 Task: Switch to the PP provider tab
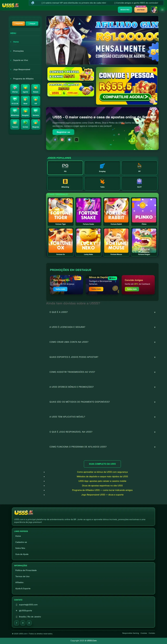[139, 168]
